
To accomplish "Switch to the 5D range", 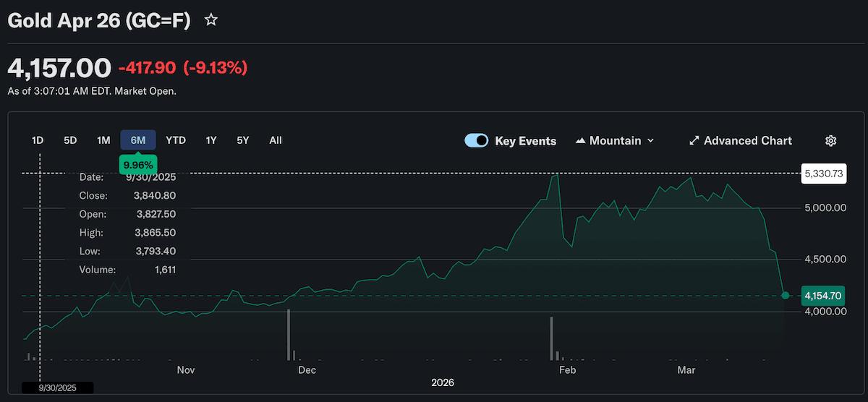I will (x=70, y=140).
